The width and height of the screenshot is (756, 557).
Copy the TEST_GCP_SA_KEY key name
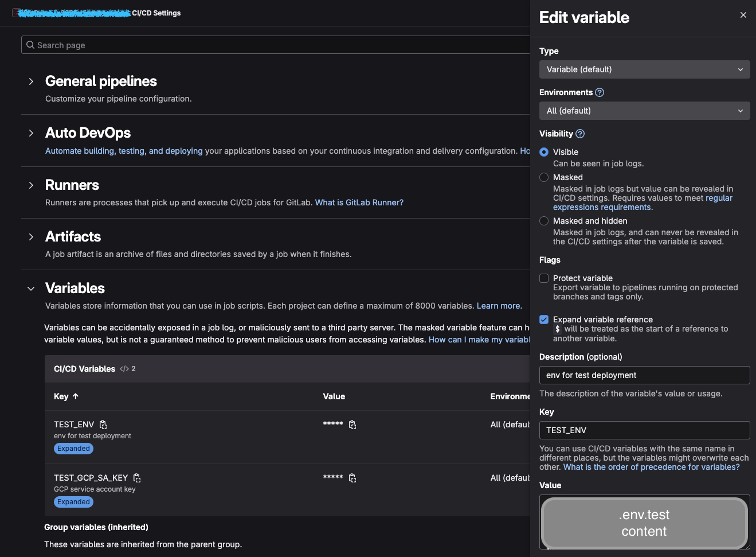pyautogui.click(x=137, y=478)
